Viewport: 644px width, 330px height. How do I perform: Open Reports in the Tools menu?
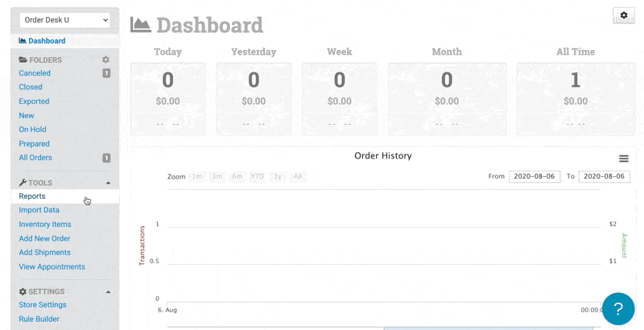[x=32, y=196]
